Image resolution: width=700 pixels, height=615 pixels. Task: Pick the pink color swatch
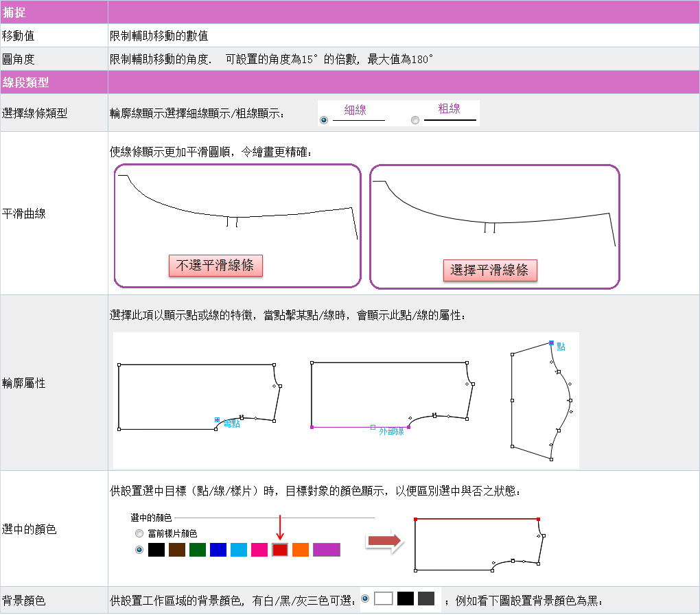(x=259, y=550)
